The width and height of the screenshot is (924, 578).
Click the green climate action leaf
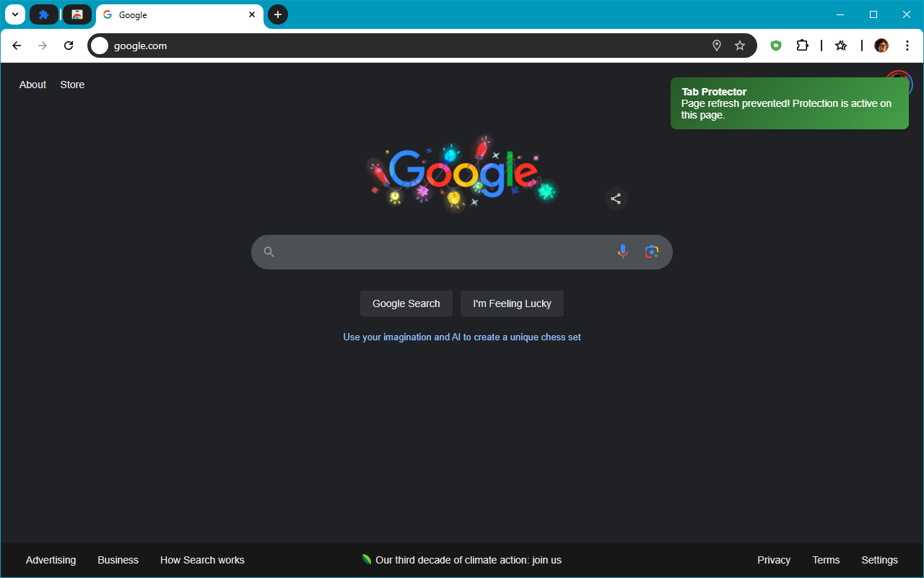click(367, 559)
